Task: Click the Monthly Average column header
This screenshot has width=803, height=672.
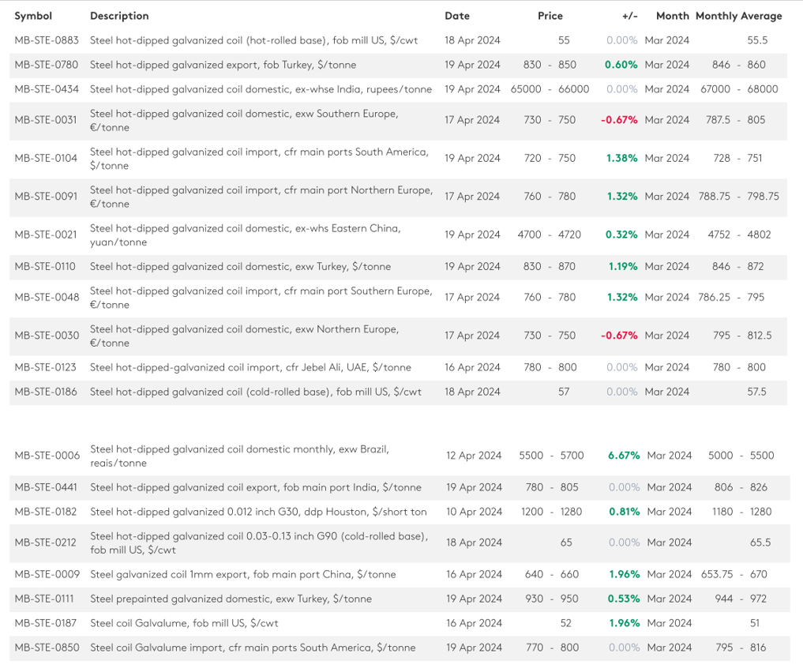Action: 739,16
